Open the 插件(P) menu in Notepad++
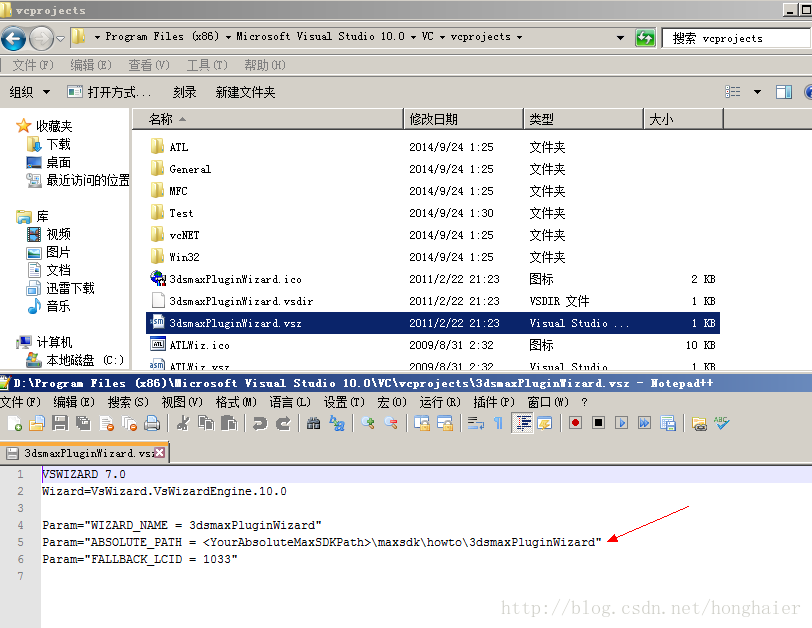 tap(494, 402)
